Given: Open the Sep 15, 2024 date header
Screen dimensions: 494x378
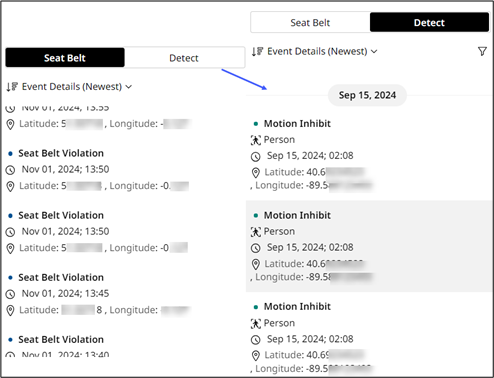Looking at the screenshot, I should pos(367,95).
